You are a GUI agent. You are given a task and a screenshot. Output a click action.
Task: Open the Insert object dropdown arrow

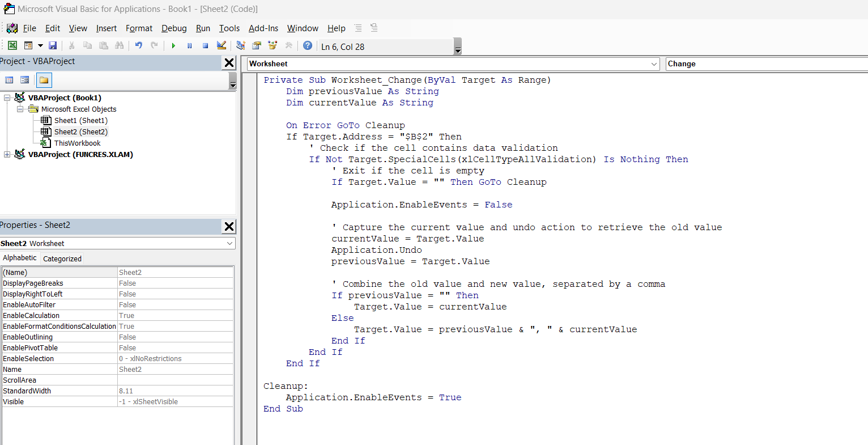click(40, 45)
